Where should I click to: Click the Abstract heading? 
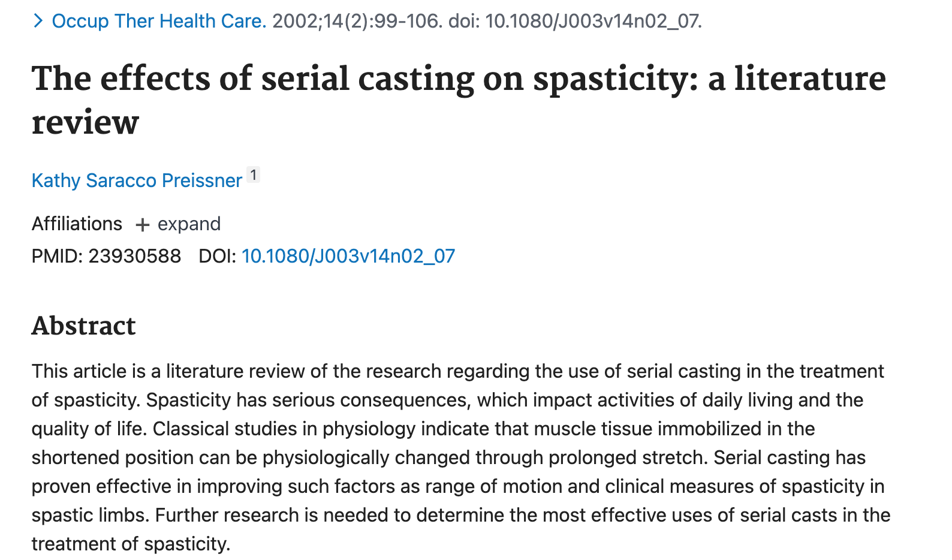point(84,326)
